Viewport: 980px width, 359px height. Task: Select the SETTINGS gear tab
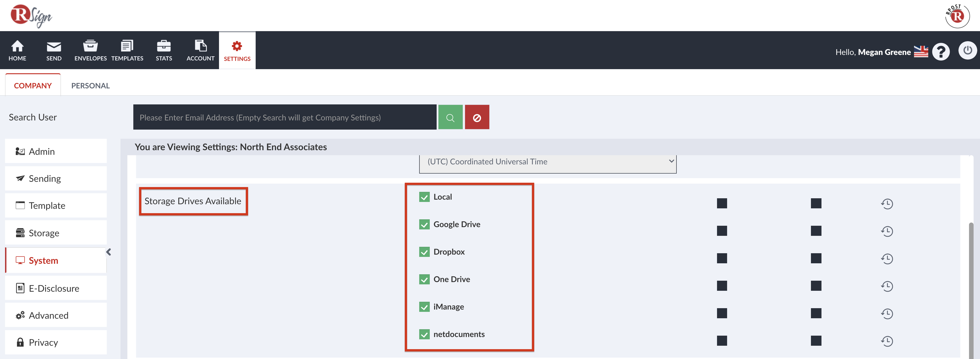237,50
